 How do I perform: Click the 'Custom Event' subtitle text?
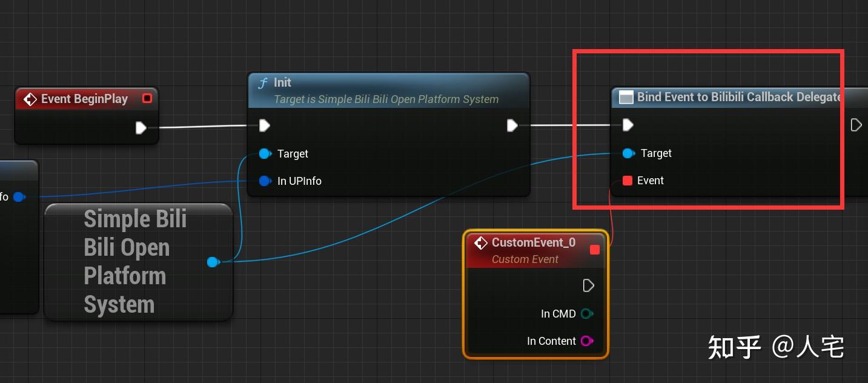coord(525,259)
